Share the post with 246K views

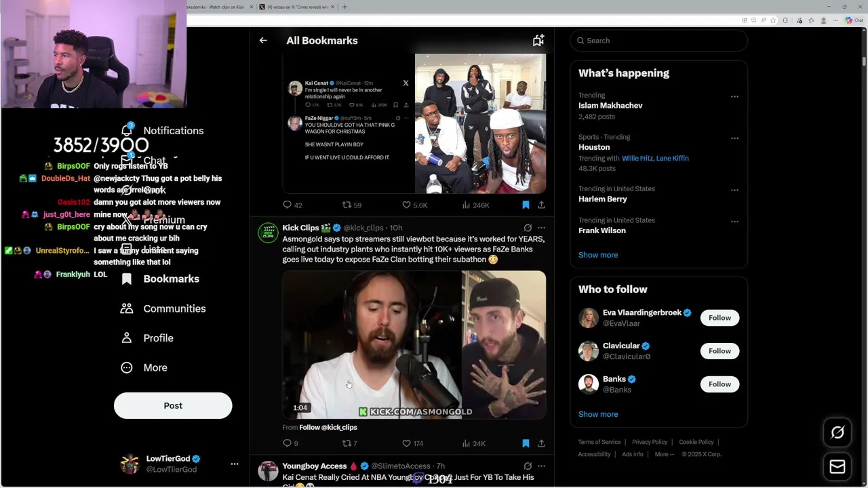(541, 205)
